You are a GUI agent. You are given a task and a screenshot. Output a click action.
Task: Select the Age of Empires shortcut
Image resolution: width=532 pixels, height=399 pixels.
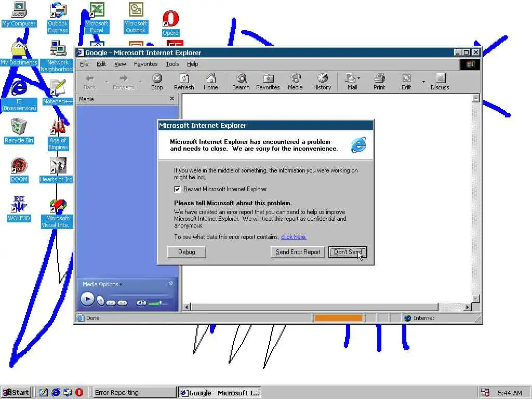point(58,135)
